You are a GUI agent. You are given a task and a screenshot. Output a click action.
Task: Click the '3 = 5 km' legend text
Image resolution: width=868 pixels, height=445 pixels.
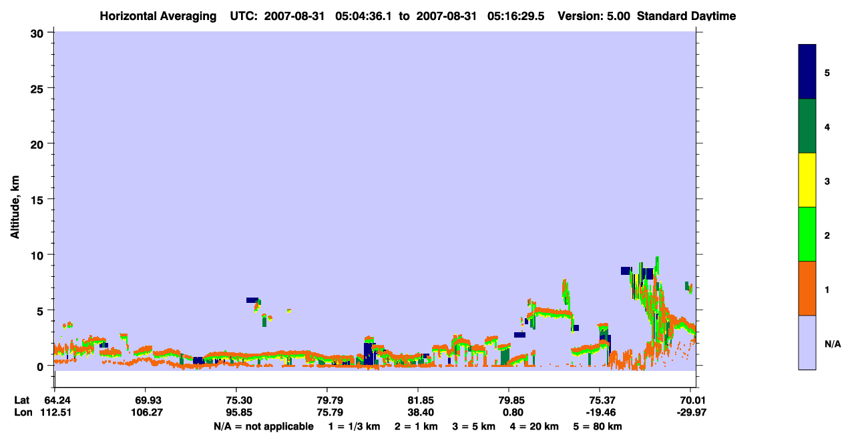pos(473,426)
